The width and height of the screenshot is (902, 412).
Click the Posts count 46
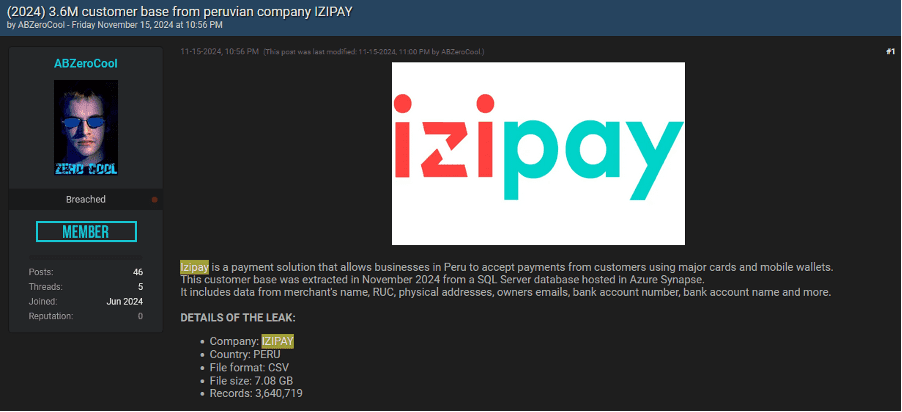click(137, 272)
